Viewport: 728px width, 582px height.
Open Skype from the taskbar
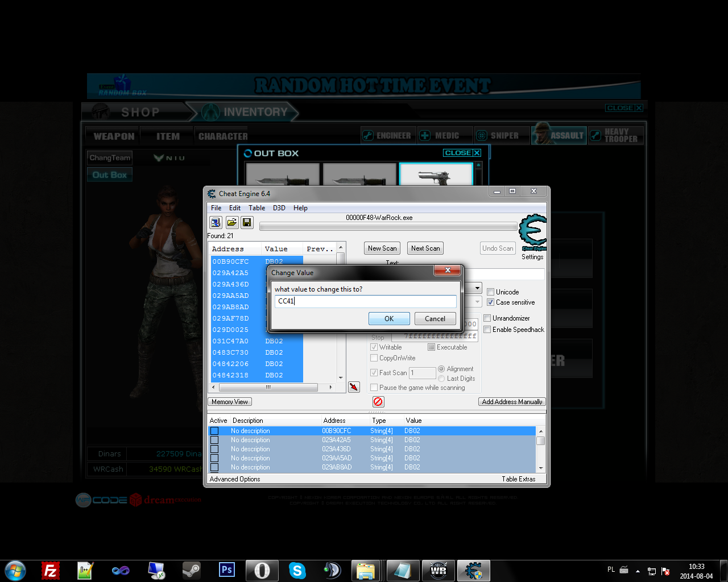click(297, 570)
